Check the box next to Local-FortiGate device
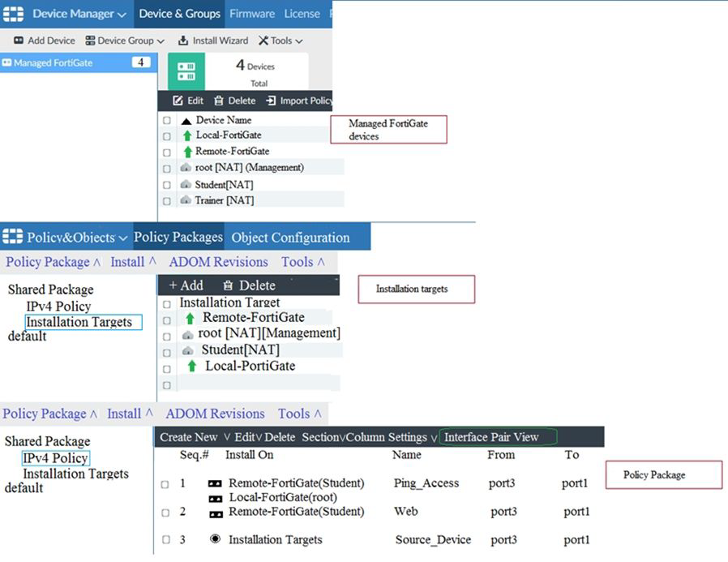Viewport: 728px width, 562px height. (167, 135)
